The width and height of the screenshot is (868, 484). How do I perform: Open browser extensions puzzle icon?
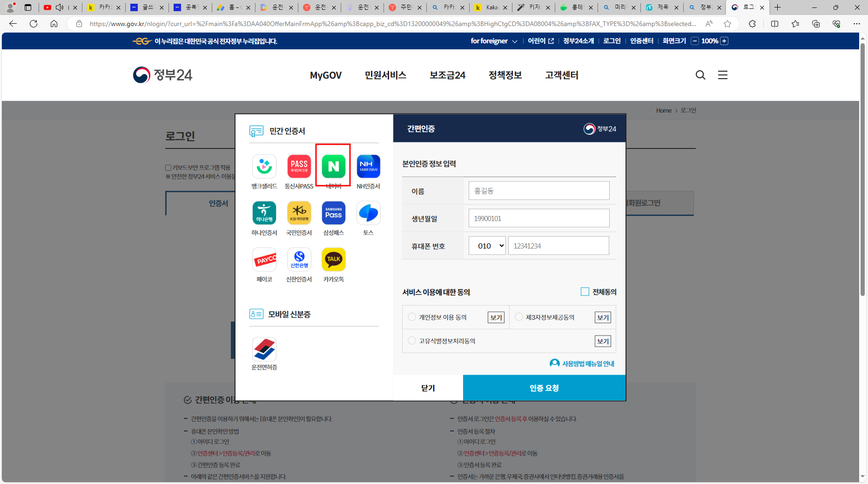[x=752, y=24]
